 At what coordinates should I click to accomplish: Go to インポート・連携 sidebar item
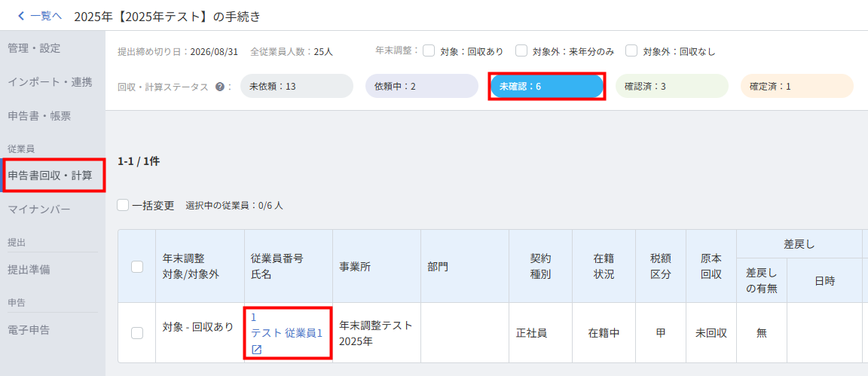(x=50, y=82)
